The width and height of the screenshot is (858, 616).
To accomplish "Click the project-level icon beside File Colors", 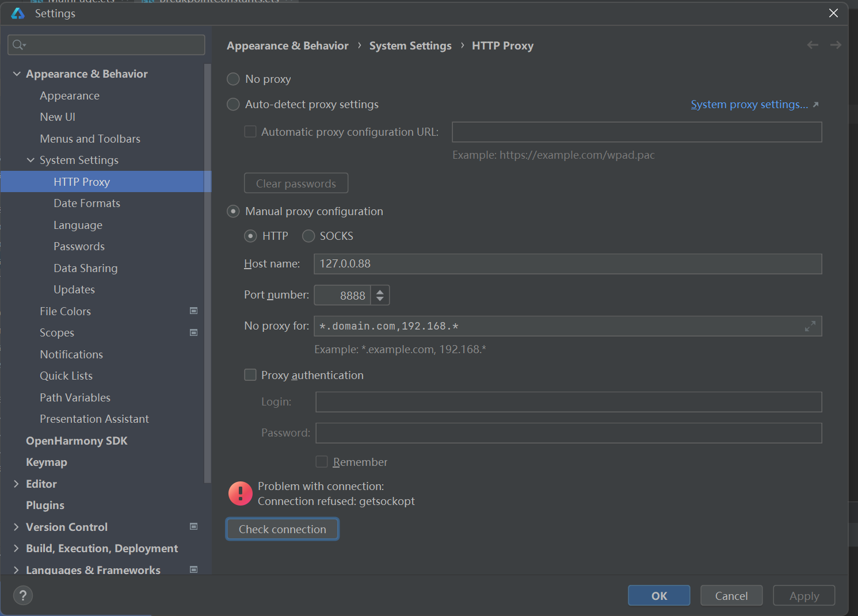I will point(194,311).
